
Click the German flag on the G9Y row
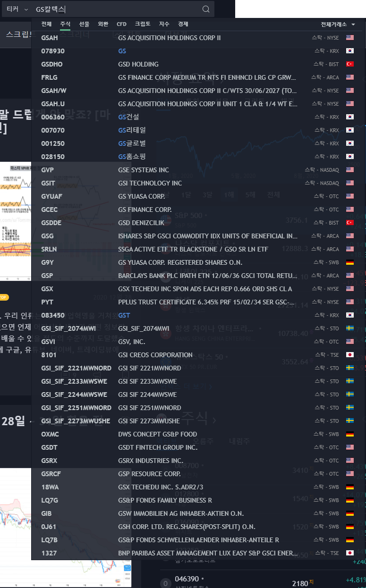click(x=350, y=262)
